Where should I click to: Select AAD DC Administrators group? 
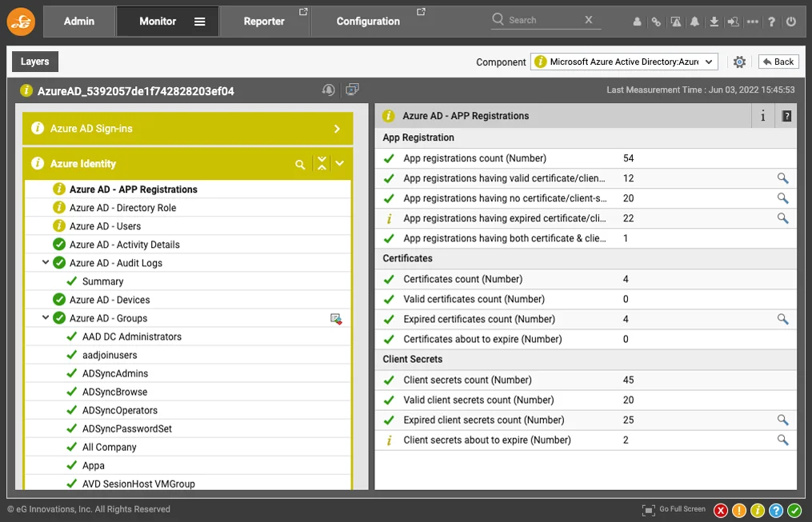132,337
